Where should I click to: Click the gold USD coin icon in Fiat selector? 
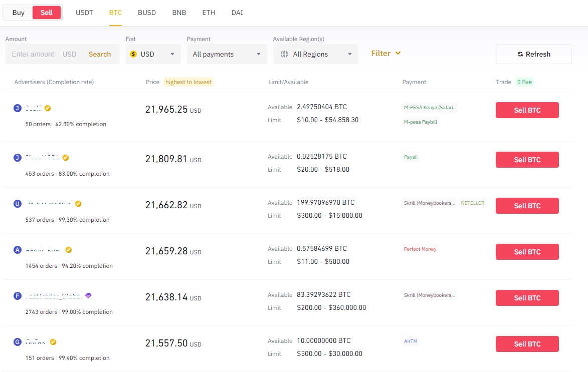(133, 54)
